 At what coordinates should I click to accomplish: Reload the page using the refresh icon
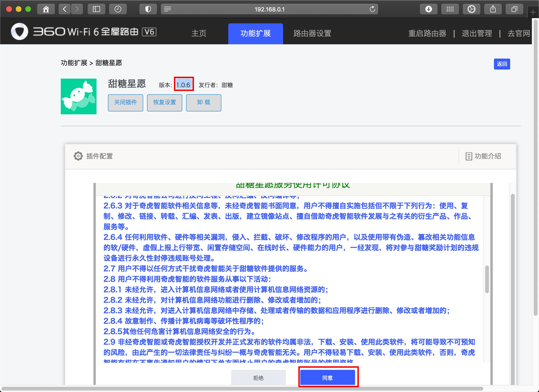pos(372,9)
